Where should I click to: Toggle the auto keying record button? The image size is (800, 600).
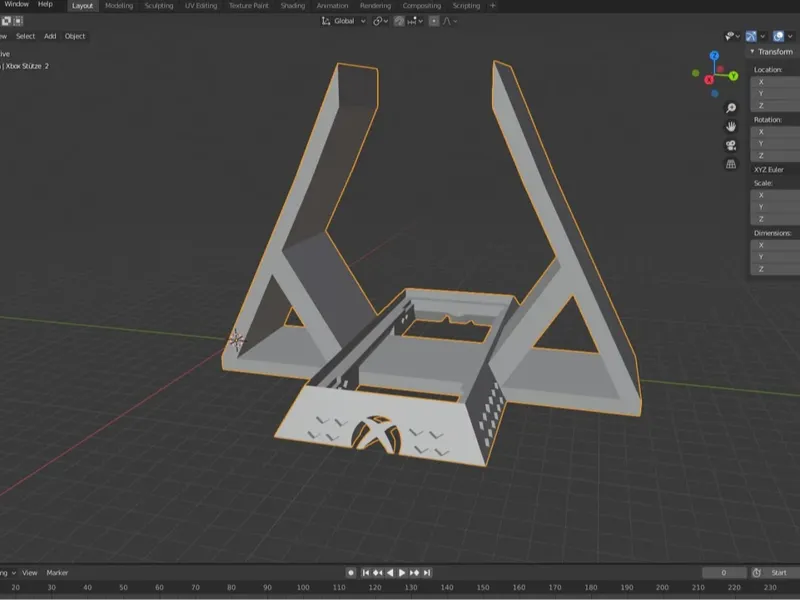pyautogui.click(x=351, y=572)
